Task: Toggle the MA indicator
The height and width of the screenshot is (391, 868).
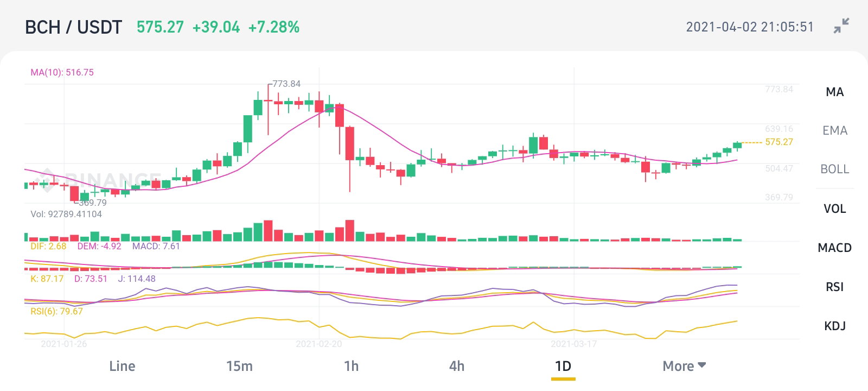Action: (834, 92)
